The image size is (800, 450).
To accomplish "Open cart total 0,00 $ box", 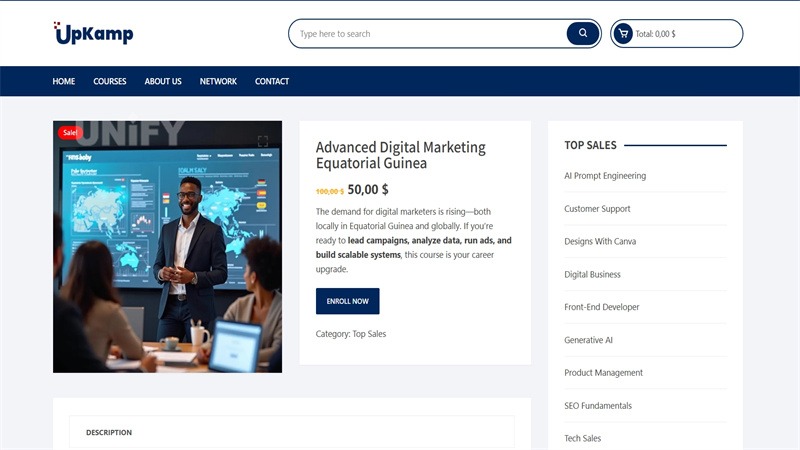I will coord(677,34).
